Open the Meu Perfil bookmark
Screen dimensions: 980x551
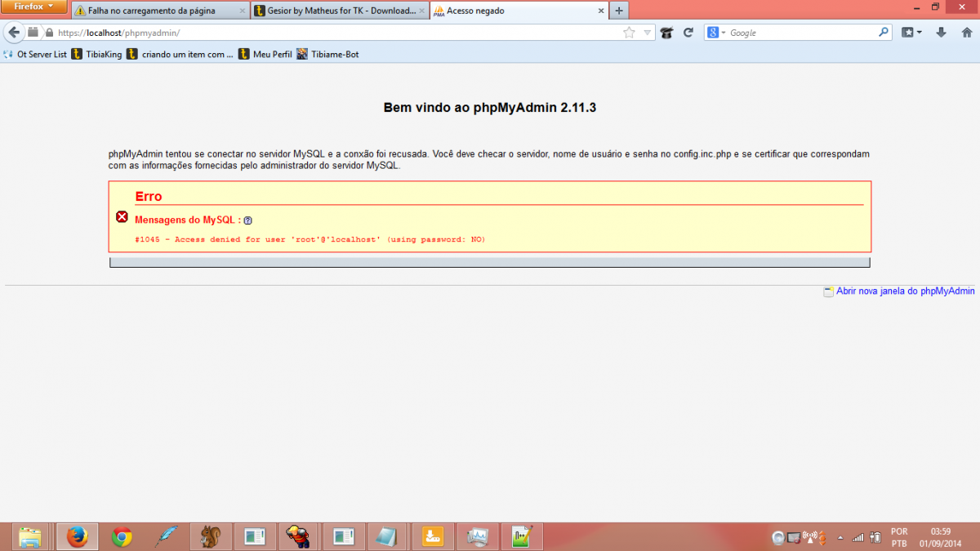pos(265,54)
